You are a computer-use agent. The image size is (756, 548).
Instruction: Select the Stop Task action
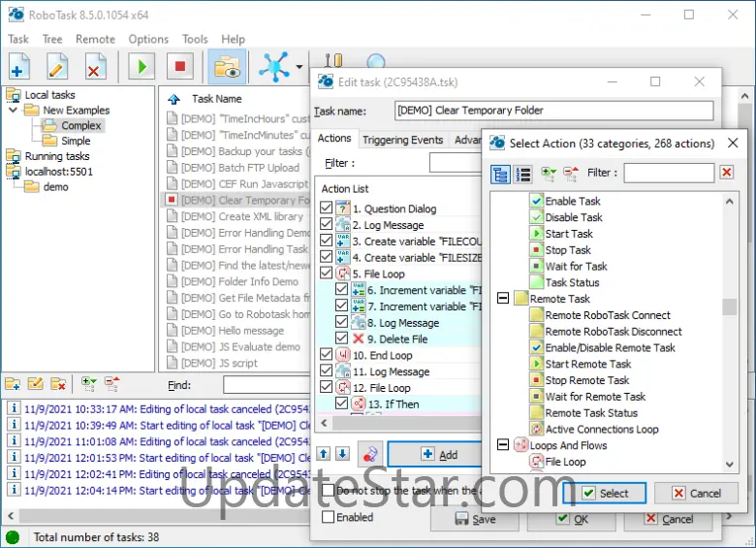tap(567, 250)
